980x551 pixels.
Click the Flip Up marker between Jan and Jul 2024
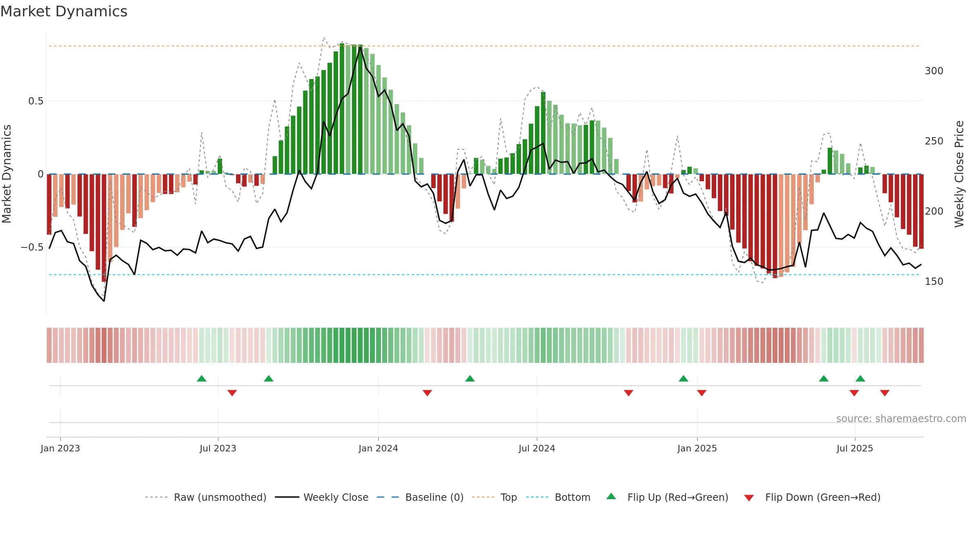pos(470,378)
